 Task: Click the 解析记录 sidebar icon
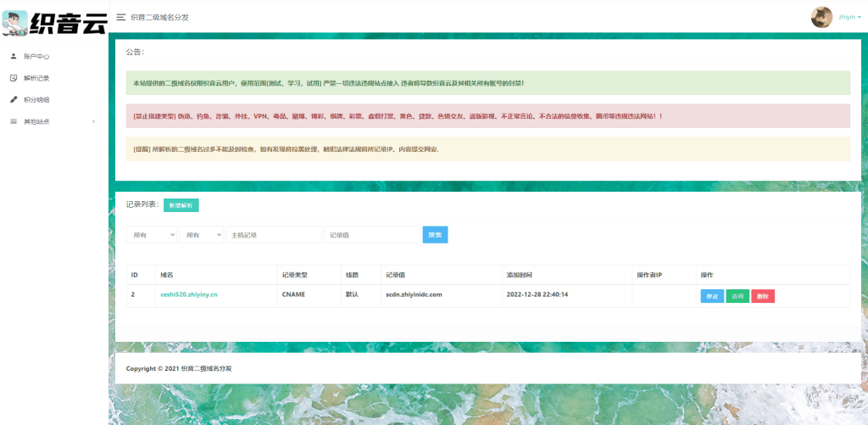(13, 78)
